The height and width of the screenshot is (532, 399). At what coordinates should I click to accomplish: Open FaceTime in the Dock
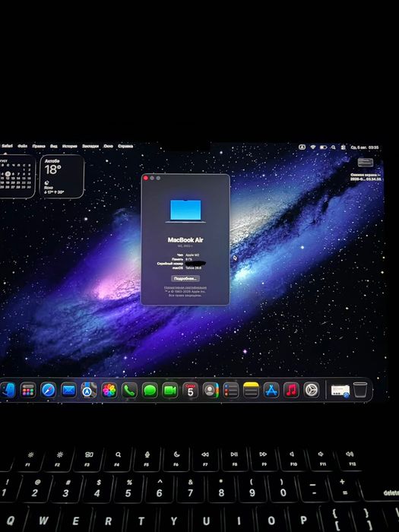tap(170, 391)
